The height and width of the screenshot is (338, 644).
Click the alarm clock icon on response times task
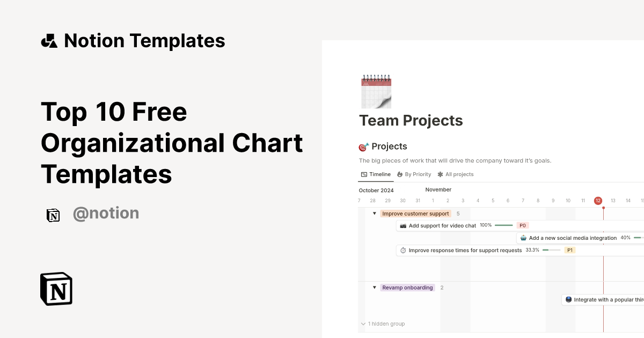pyautogui.click(x=402, y=250)
